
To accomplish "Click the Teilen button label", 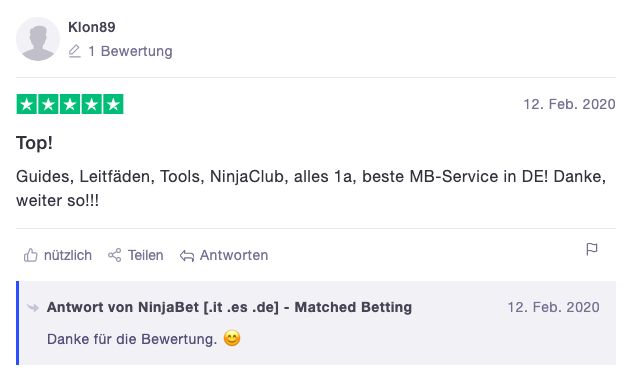I will (146, 255).
